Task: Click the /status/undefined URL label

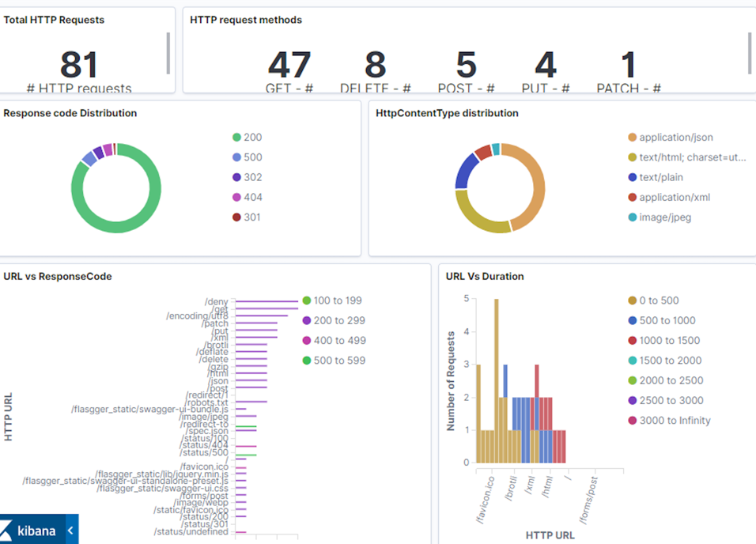Action: [191, 531]
